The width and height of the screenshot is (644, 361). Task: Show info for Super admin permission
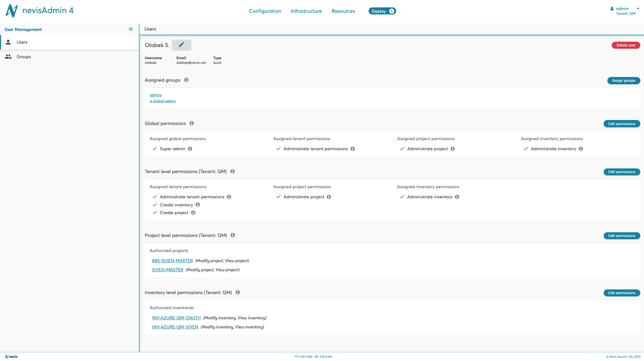click(x=190, y=149)
